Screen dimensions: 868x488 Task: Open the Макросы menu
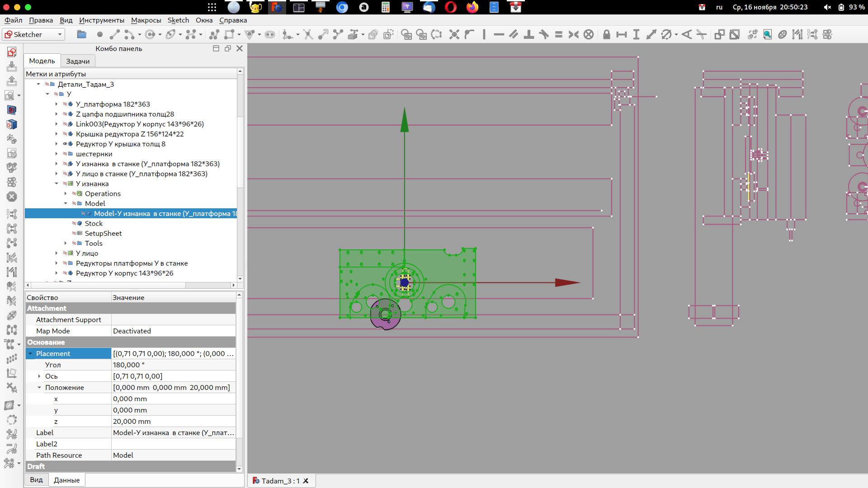point(146,20)
